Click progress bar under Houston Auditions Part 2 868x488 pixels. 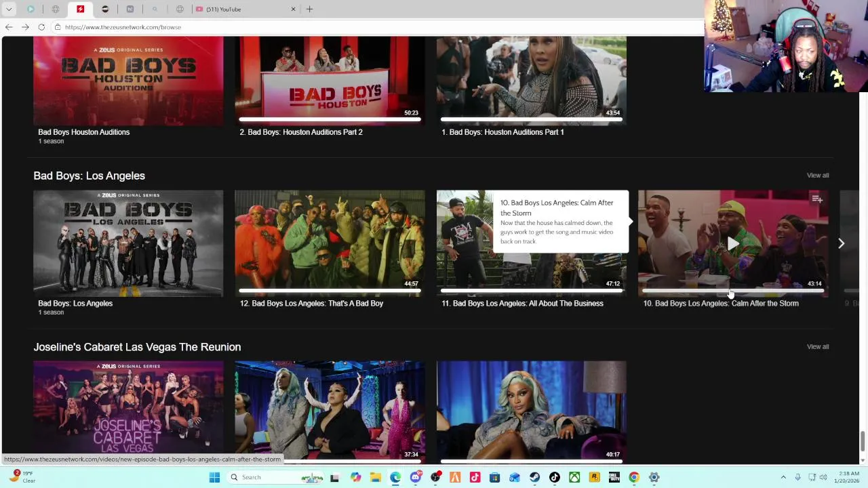pyautogui.click(x=330, y=120)
